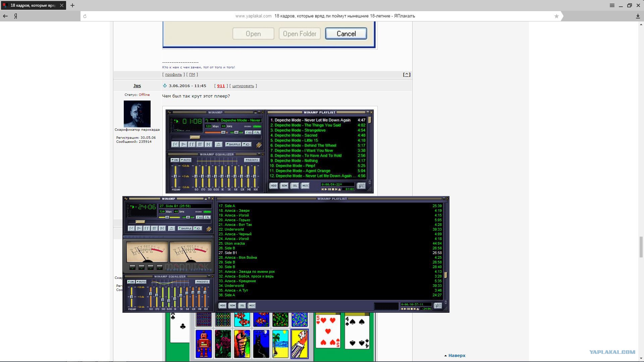Open equalizer PRESETS menu in front Winamp

(x=202, y=282)
